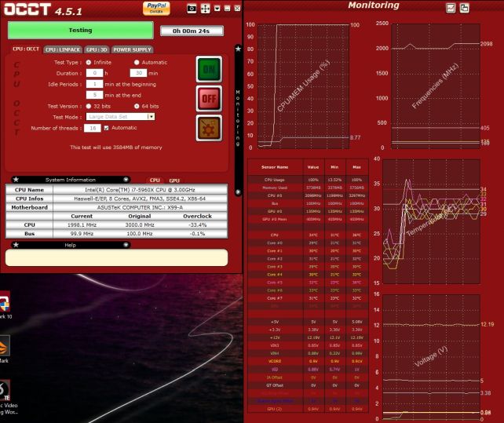Click the PayPal Donate button

pyautogui.click(x=156, y=9)
